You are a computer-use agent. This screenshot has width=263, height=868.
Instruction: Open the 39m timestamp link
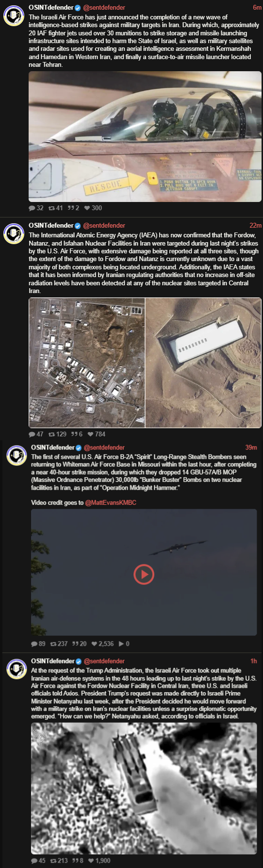point(251,448)
